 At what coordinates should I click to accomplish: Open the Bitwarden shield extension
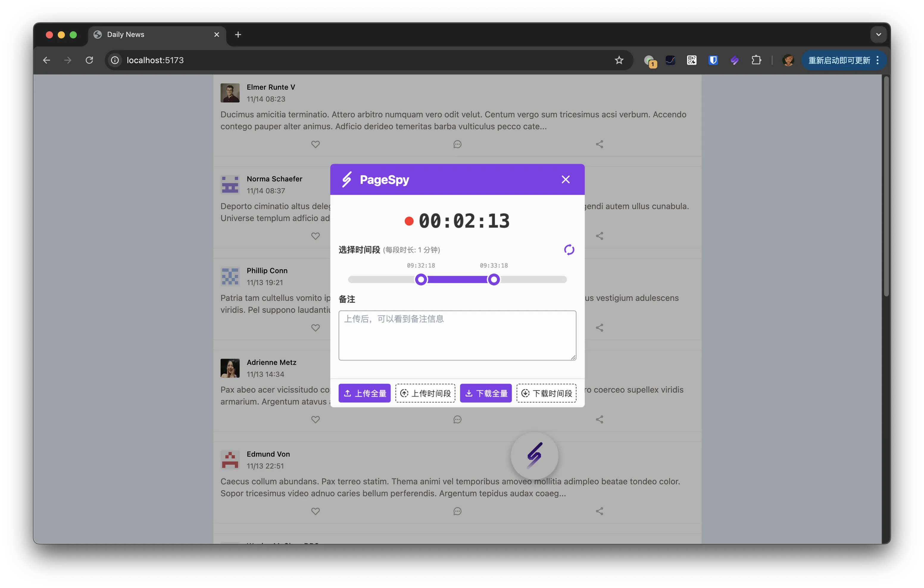pos(713,60)
